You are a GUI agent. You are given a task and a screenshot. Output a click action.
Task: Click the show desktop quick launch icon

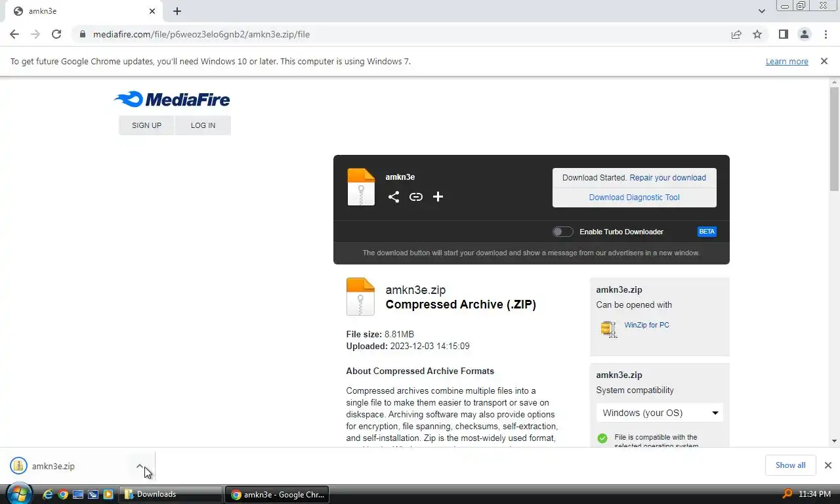point(78,494)
